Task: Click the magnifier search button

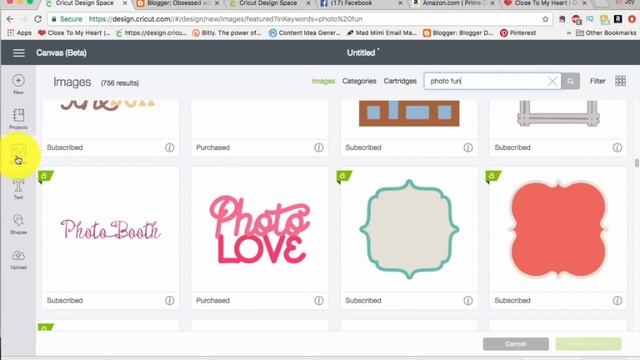Action: pos(571,81)
